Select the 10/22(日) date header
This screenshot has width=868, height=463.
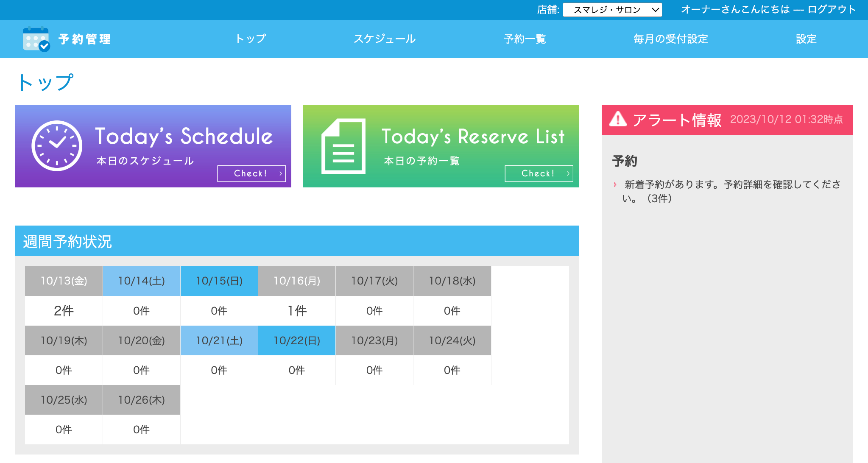(297, 340)
